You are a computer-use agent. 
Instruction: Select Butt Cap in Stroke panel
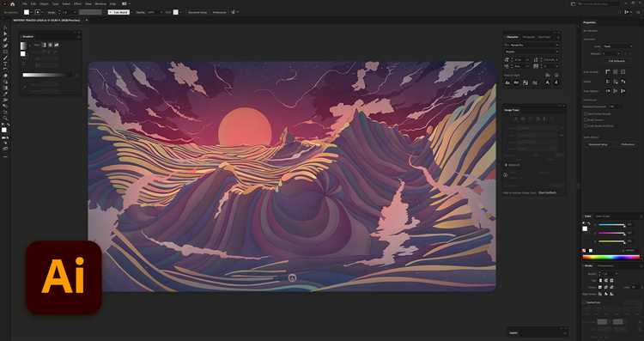point(600,280)
